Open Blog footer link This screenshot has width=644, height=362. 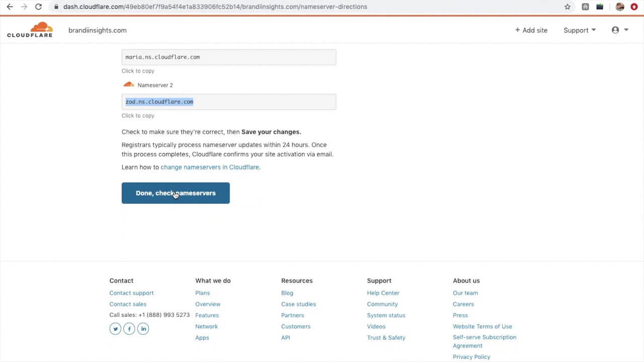[x=287, y=293]
